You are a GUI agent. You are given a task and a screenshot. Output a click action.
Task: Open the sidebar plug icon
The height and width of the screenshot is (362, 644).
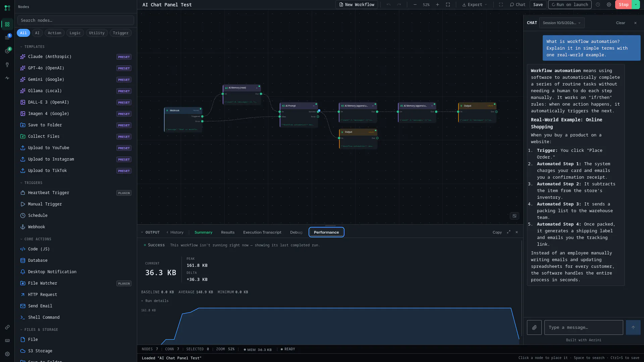click(x=7, y=65)
